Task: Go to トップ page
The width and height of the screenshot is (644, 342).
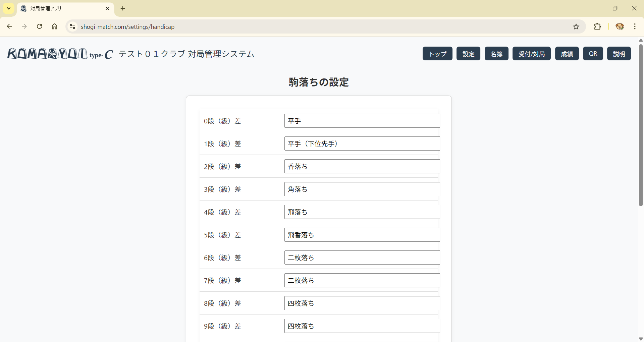Action: tap(437, 54)
